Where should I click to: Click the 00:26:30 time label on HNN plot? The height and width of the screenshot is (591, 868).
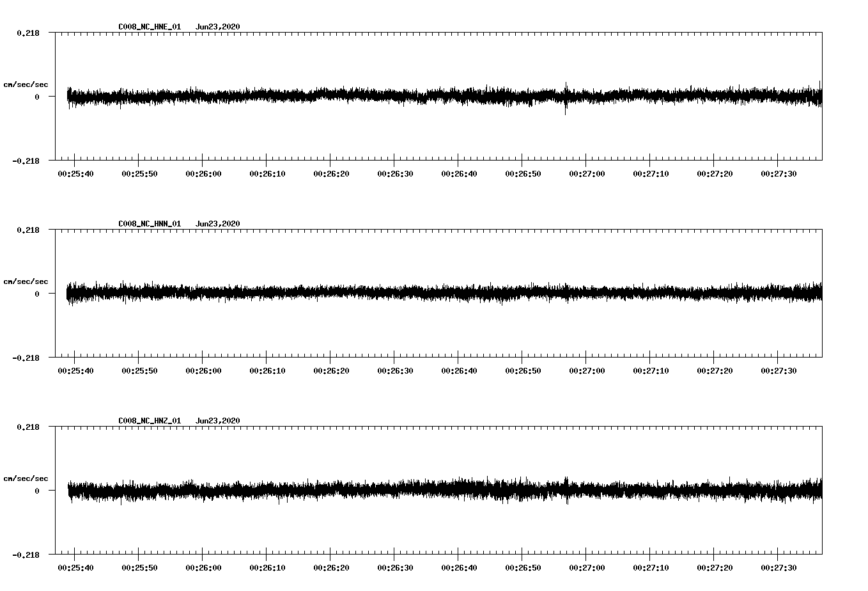pyautogui.click(x=395, y=371)
